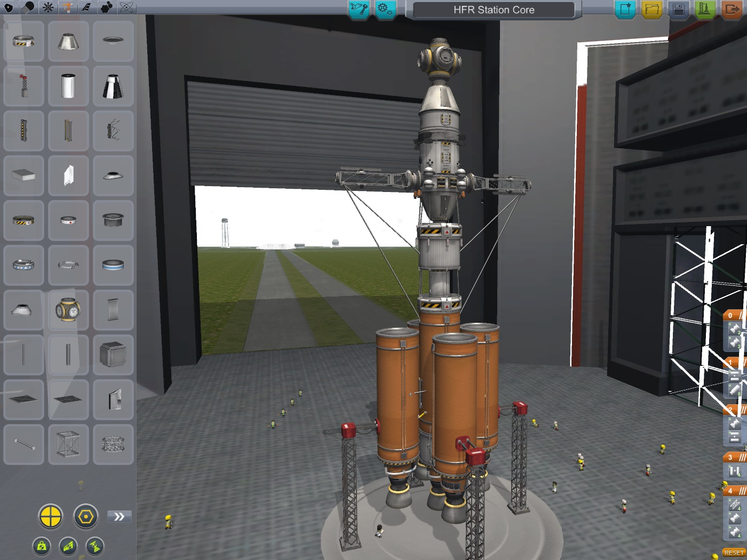Click the booster icon in stage 1
747x560 pixels.
[735, 390]
